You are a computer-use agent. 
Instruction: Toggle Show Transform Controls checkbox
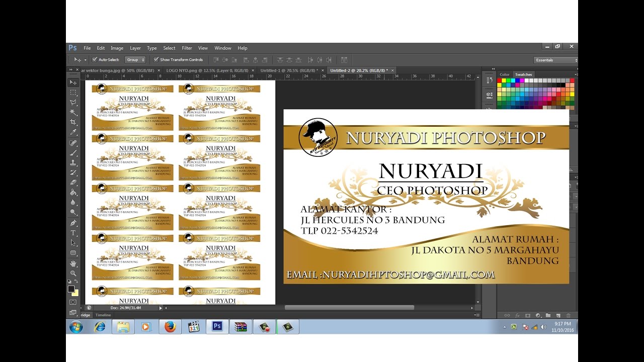click(x=156, y=60)
